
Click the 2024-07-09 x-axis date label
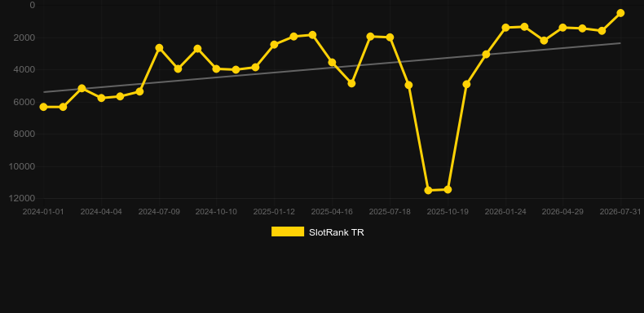[x=159, y=212]
